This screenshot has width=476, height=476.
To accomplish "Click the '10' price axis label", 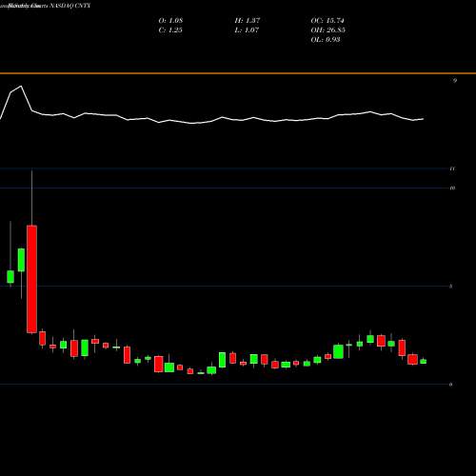I will pyautogui.click(x=452, y=188).
